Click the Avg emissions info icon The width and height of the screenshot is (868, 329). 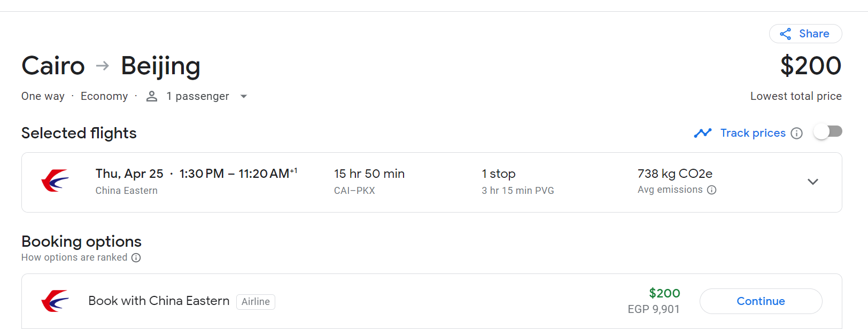click(711, 190)
